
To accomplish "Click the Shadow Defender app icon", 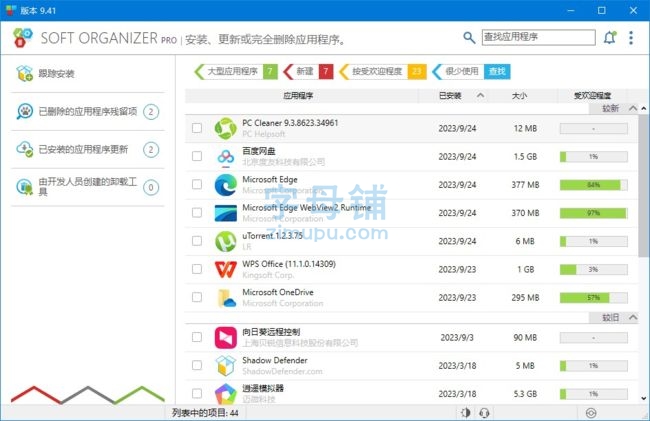I will (x=226, y=365).
